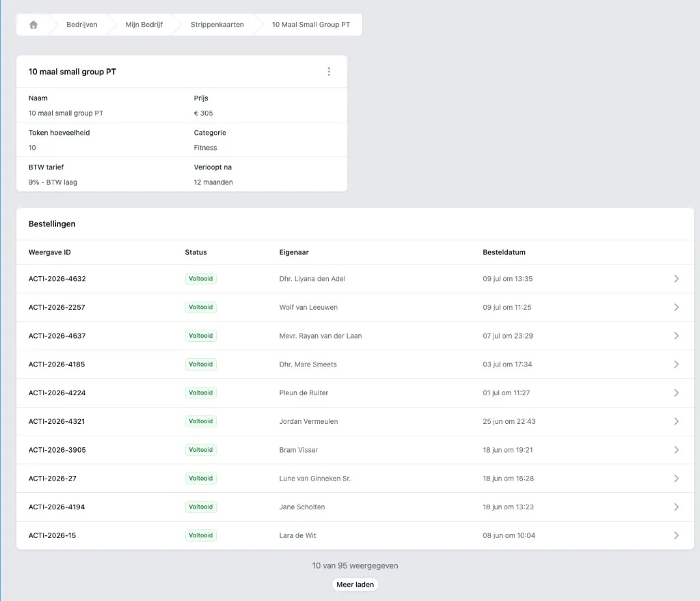Click the category value Fitness
The height and width of the screenshot is (601, 700).
(205, 148)
